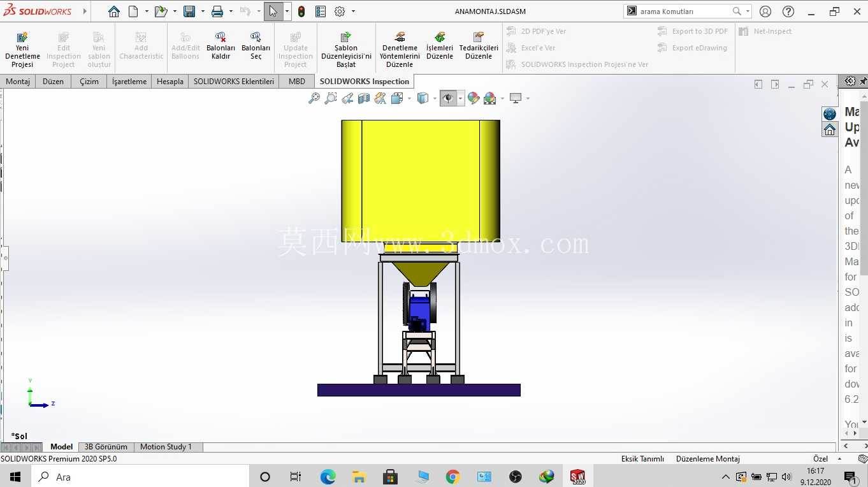
Task: Click Balonları Seç
Action: (x=256, y=46)
